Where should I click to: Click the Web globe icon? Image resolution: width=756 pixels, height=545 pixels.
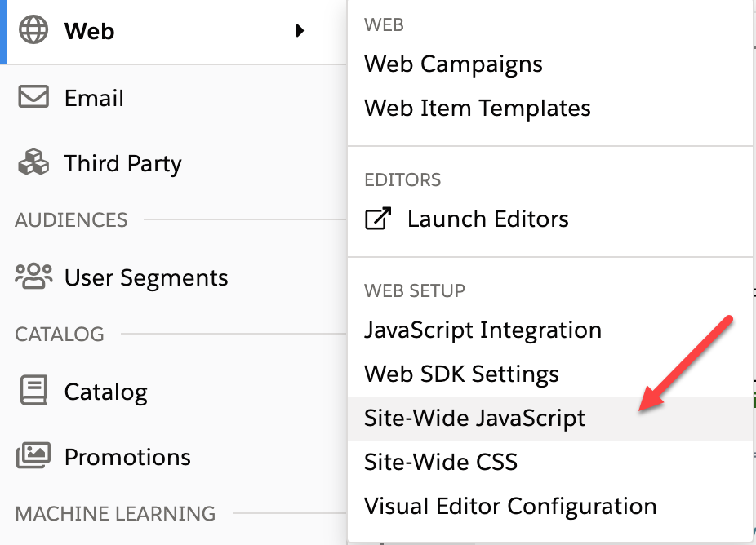(33, 30)
